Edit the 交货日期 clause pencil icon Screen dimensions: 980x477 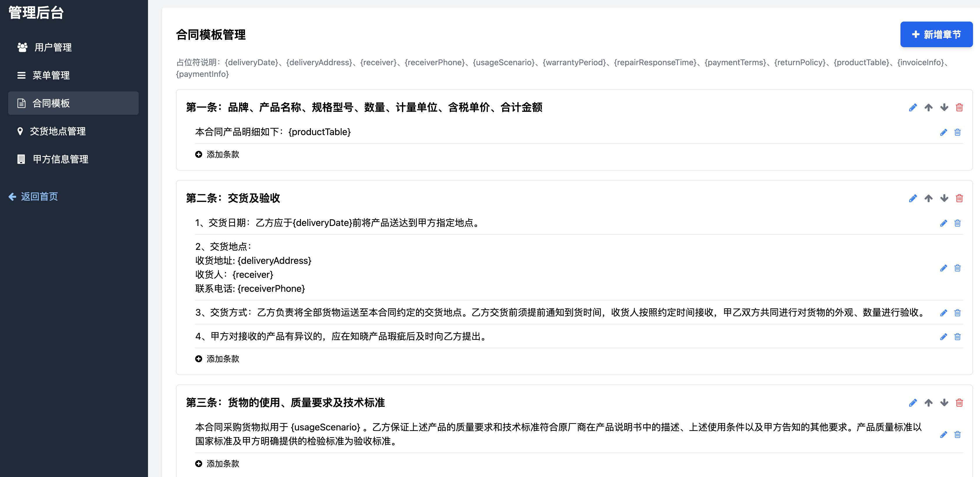click(x=944, y=223)
